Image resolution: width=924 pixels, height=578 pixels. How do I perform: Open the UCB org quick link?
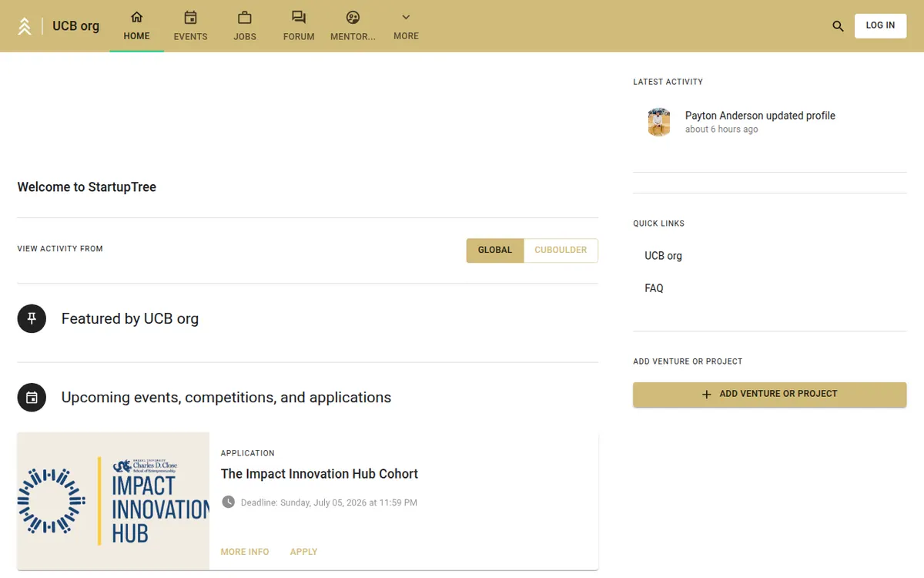[x=663, y=256]
